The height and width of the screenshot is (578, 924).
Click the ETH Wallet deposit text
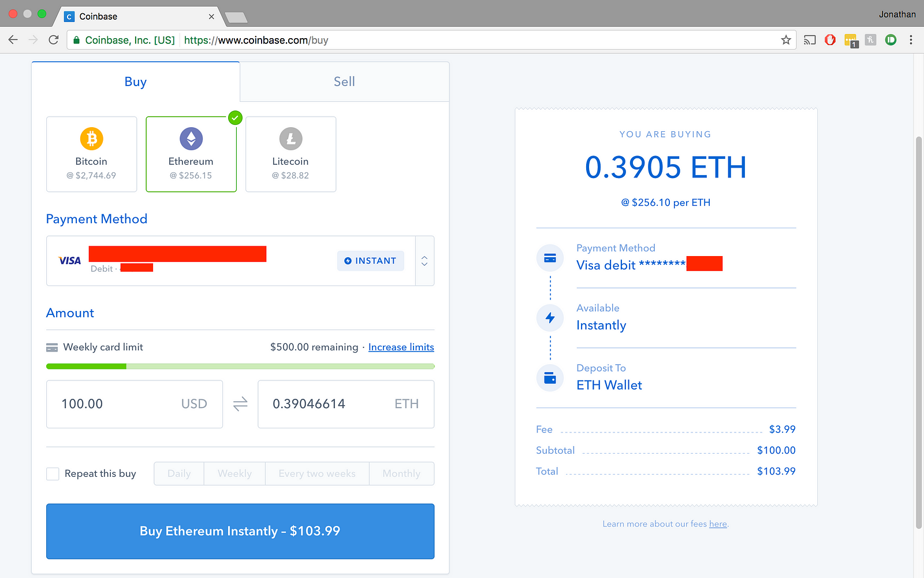(609, 385)
